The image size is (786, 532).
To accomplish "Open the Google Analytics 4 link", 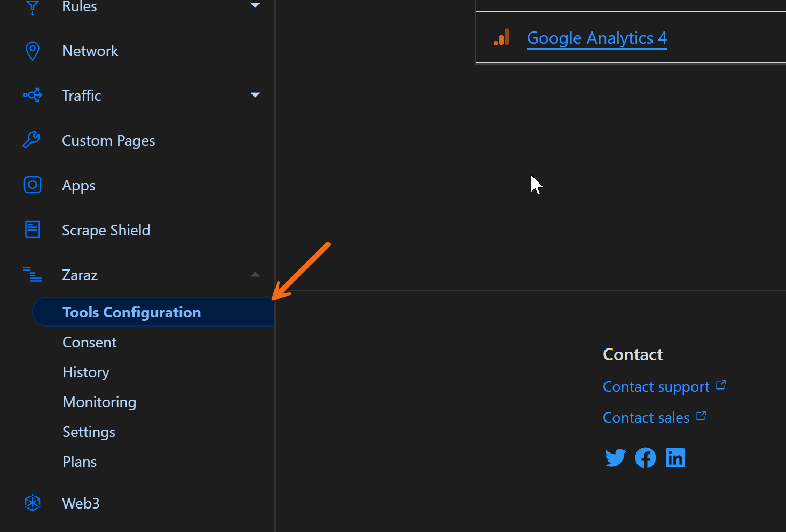I will (x=596, y=37).
